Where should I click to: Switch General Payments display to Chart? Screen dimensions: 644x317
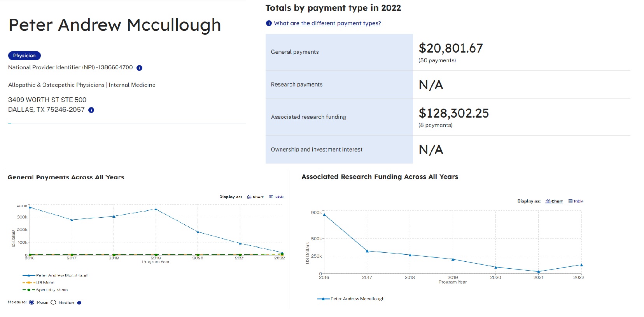pyautogui.click(x=255, y=197)
